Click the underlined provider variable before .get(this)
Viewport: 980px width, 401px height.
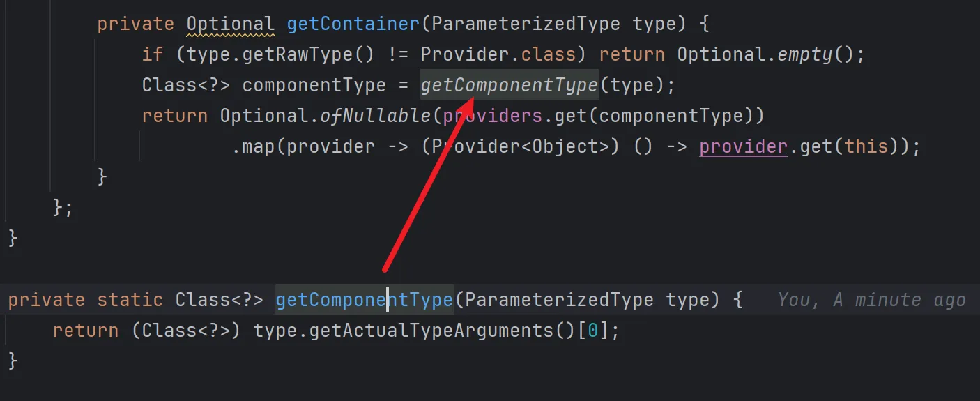pyautogui.click(x=743, y=146)
